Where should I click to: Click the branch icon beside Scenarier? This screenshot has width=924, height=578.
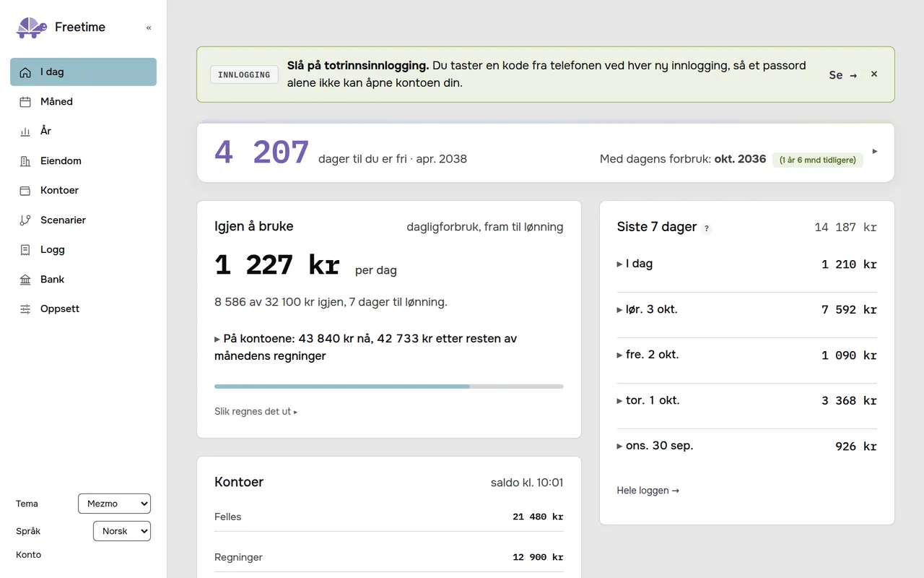click(25, 220)
